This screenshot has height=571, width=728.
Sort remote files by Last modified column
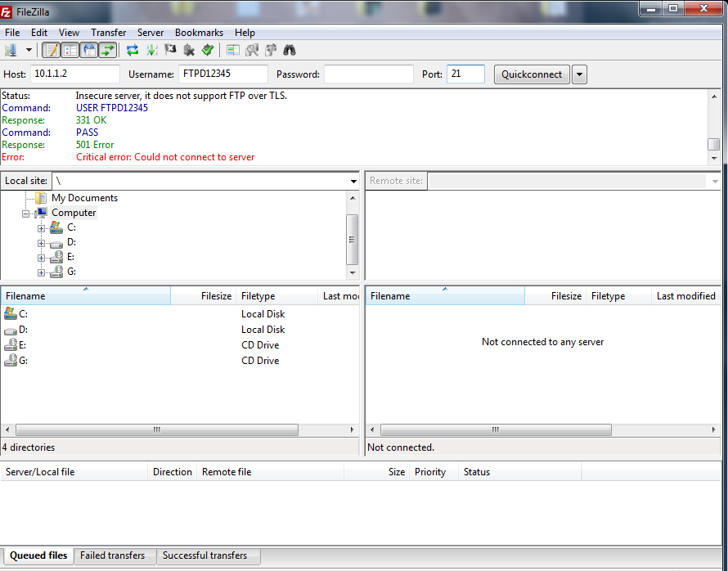686,295
